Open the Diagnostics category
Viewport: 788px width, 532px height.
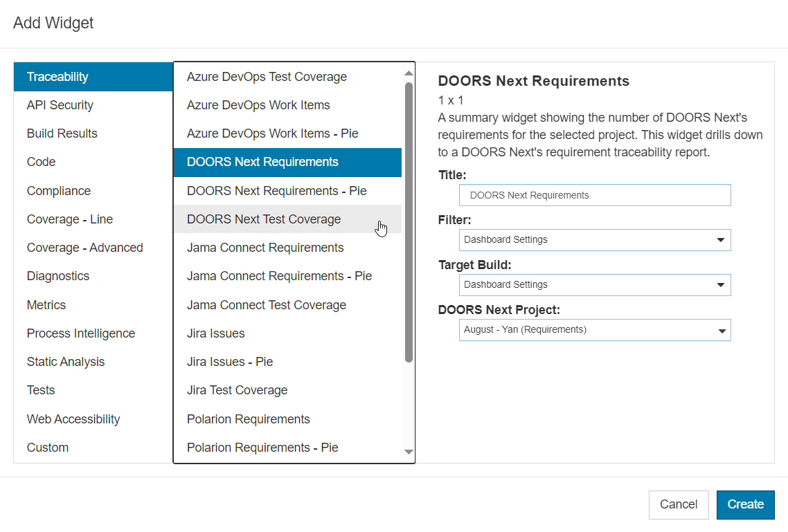(x=93, y=276)
